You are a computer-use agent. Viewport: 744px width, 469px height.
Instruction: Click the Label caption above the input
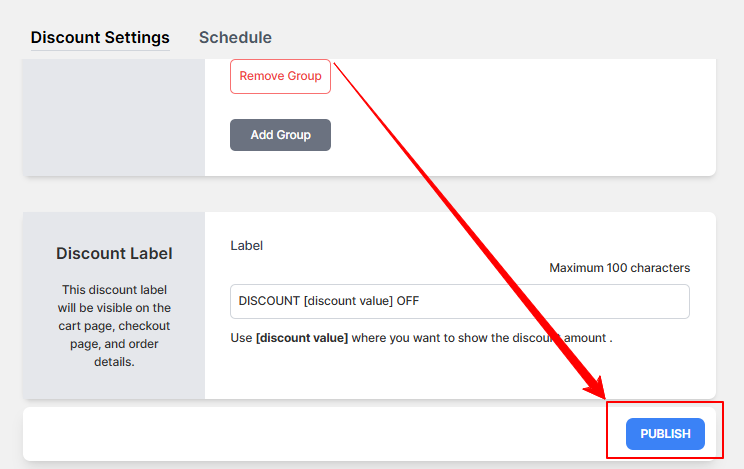point(246,245)
